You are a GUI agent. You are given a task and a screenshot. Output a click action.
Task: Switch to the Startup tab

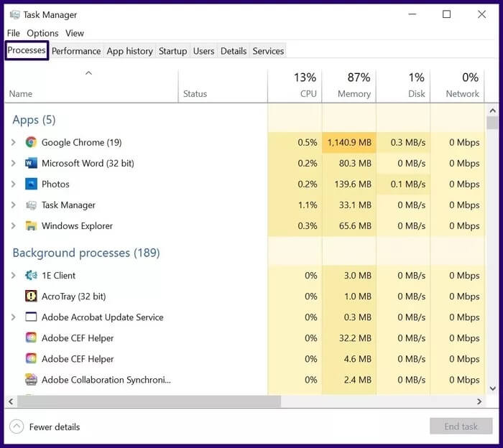click(173, 51)
